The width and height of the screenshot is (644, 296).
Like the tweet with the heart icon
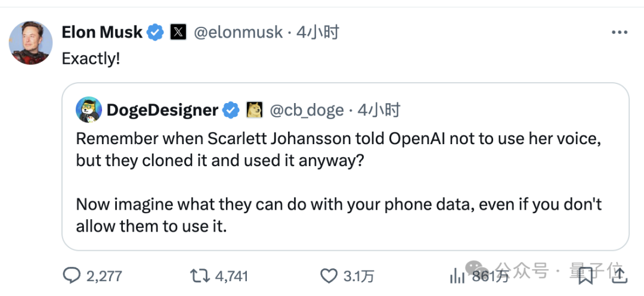click(329, 275)
